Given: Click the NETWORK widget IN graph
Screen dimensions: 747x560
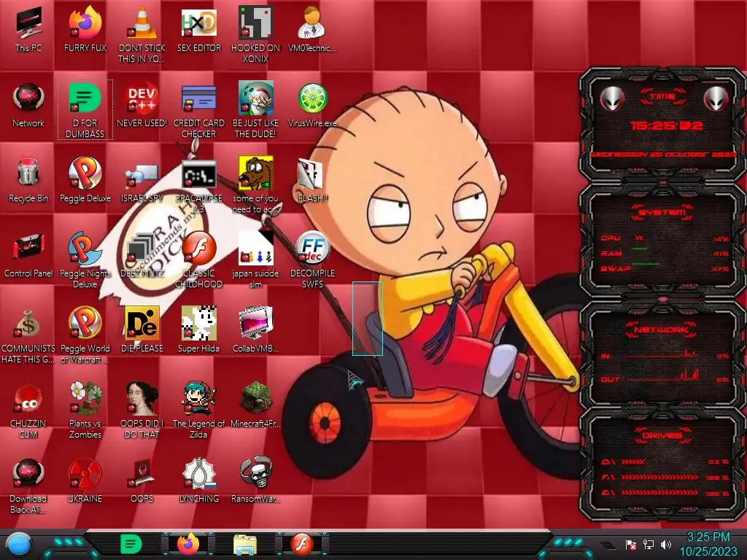Looking at the screenshot, I should [662, 354].
